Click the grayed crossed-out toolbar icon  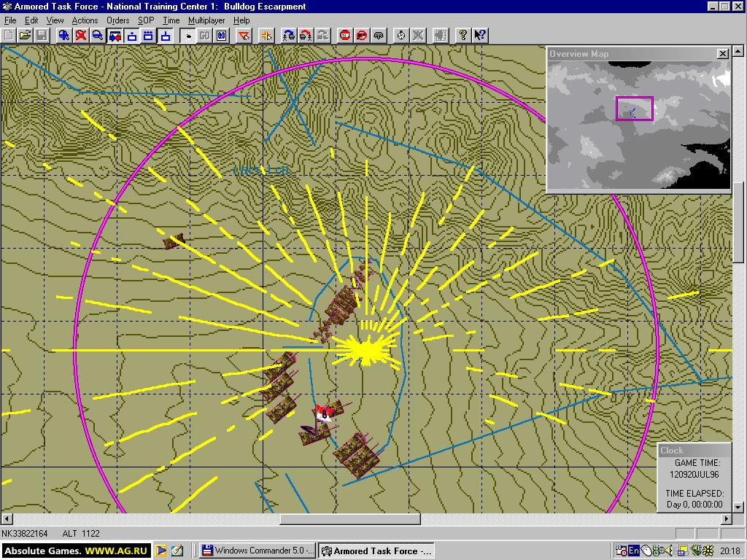[x=418, y=35]
